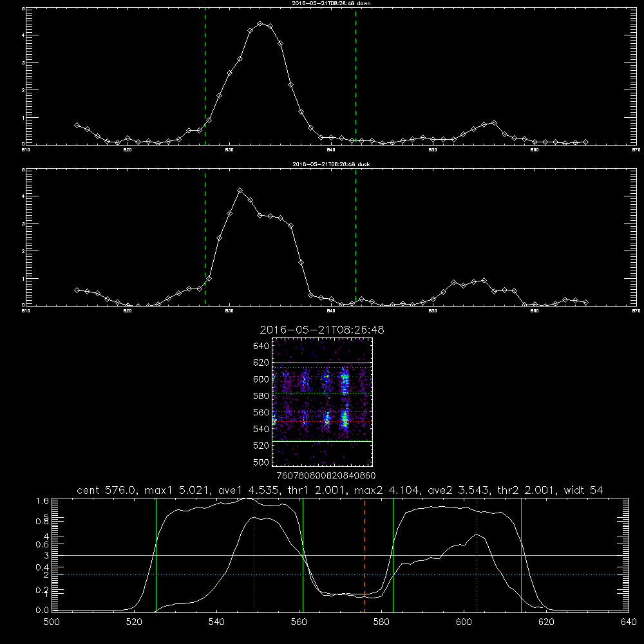Select the peak data point of the dawn curve
Image resolution: width=644 pixels, height=644 pixels.
click(x=260, y=24)
